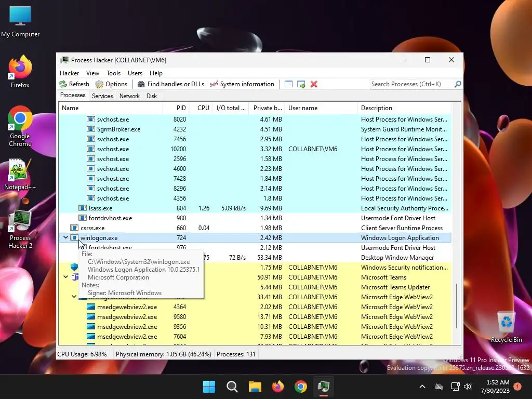Screen dimensions: 532x399
Task: Select msedgewebview2.exe with PID 4364
Action: tap(255, 307)
